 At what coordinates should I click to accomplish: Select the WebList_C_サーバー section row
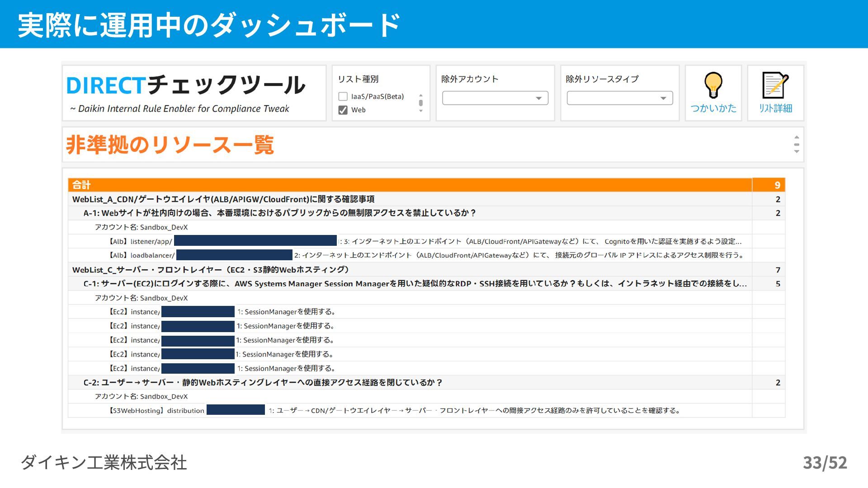(x=211, y=270)
